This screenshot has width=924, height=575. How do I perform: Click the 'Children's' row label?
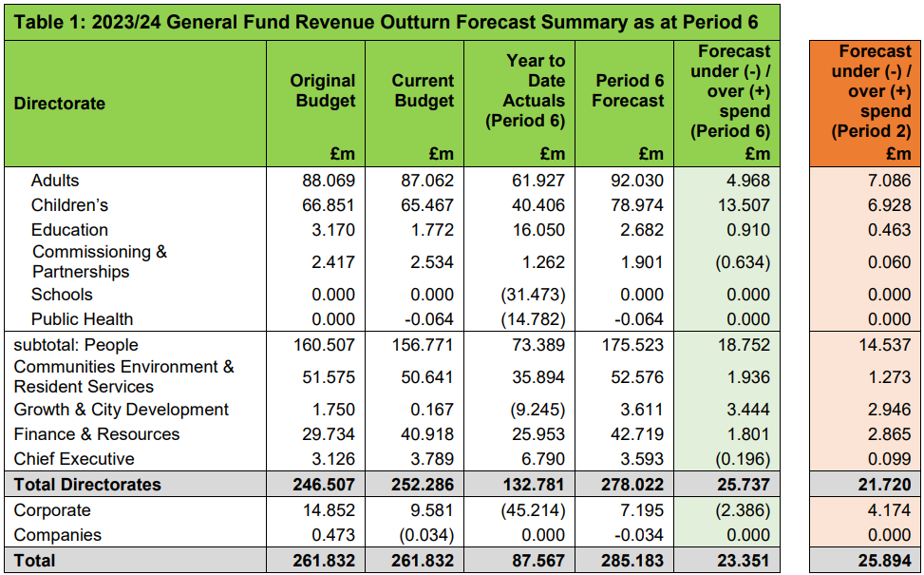pos(69,205)
